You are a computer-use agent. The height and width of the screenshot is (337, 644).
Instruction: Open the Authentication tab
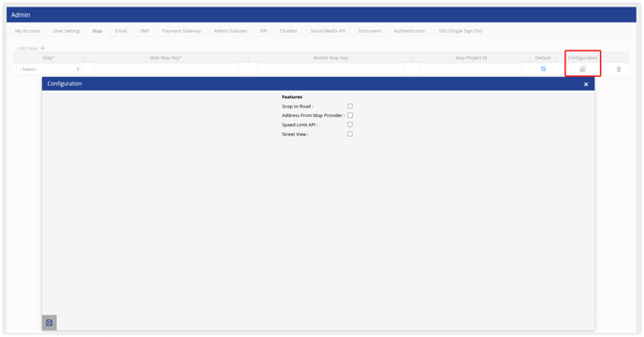409,31
